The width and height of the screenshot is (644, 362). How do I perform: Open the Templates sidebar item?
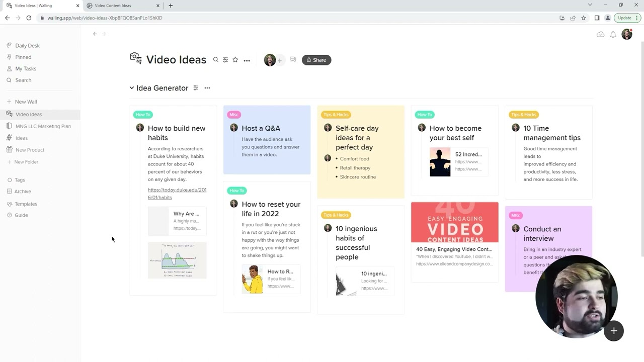click(x=26, y=204)
